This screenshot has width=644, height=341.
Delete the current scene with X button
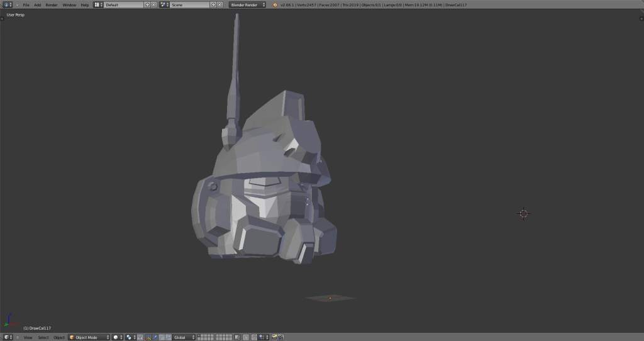220,4
